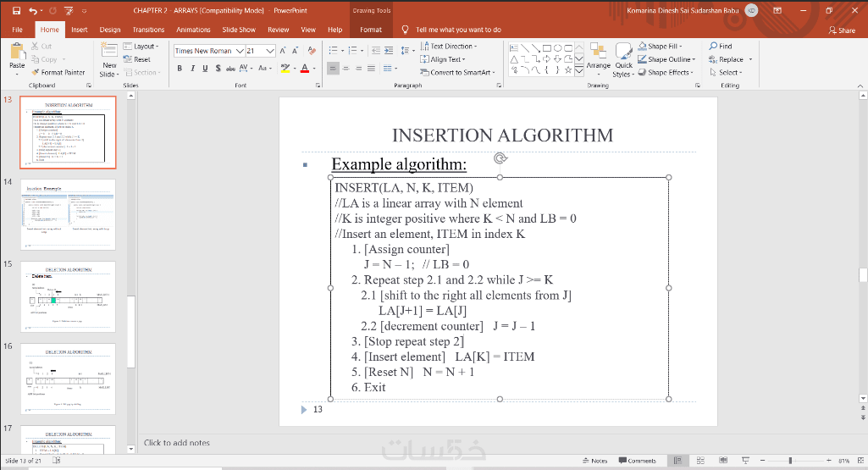Center the paragraph text
The height and width of the screenshot is (470, 868).
346,68
